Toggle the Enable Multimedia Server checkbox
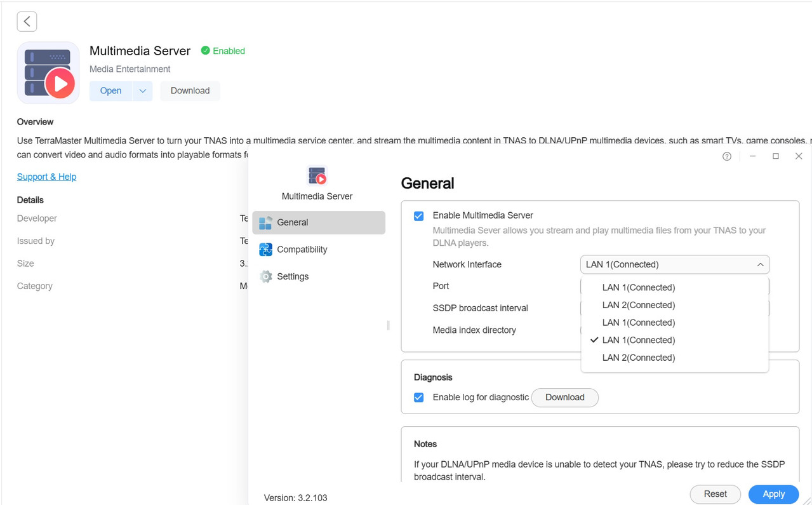This screenshot has height=505, width=812. point(418,216)
